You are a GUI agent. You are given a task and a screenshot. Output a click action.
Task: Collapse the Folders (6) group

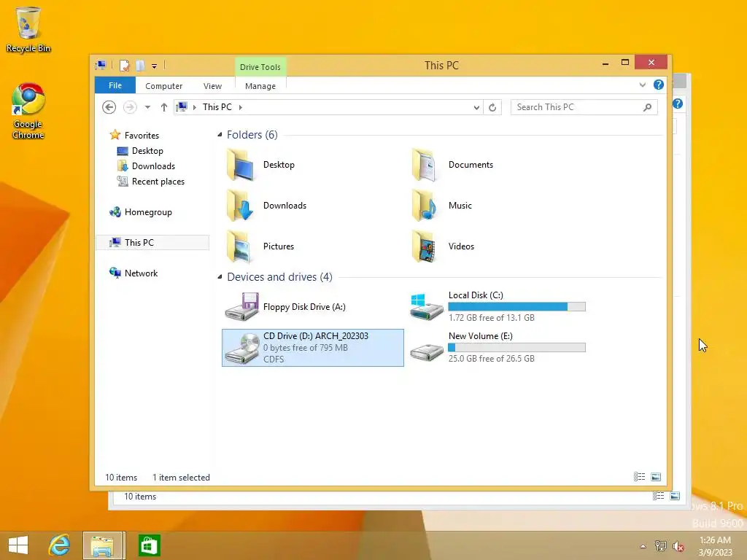[220, 135]
